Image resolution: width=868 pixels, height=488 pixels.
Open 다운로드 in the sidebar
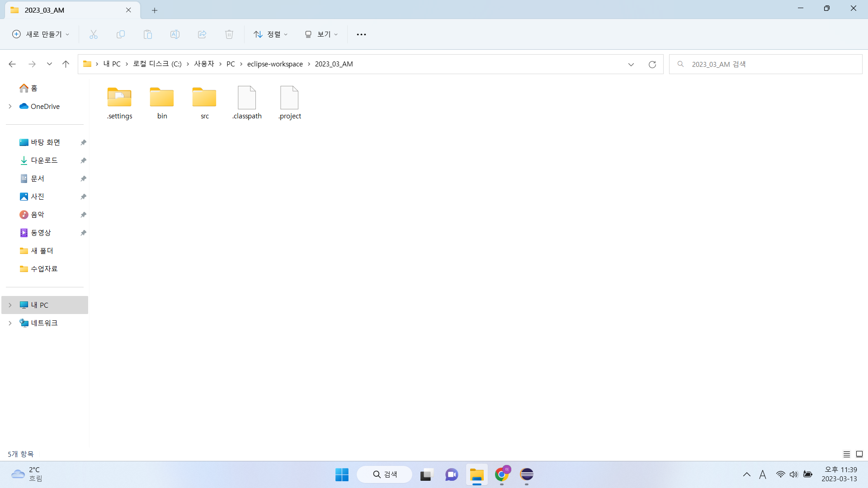pyautogui.click(x=44, y=160)
